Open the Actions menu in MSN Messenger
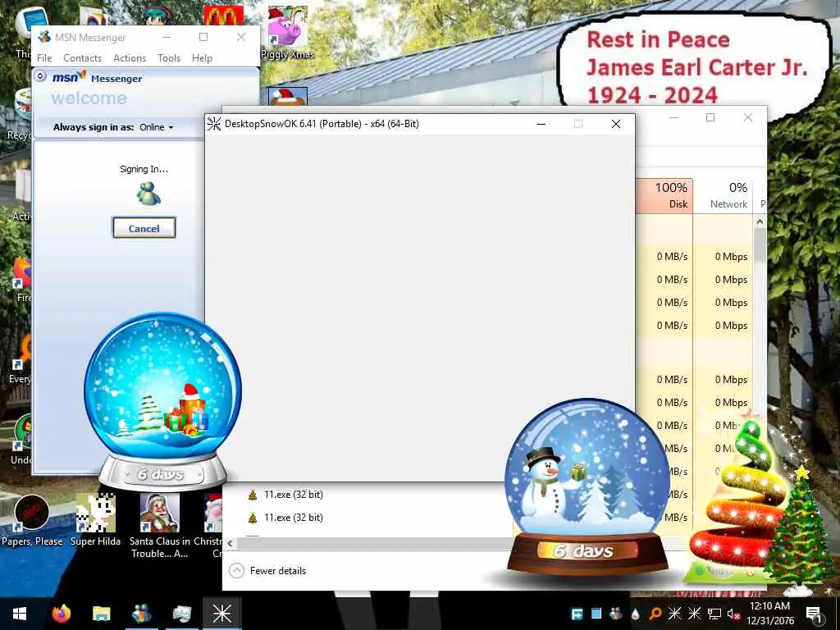The height and width of the screenshot is (630, 840). click(129, 58)
